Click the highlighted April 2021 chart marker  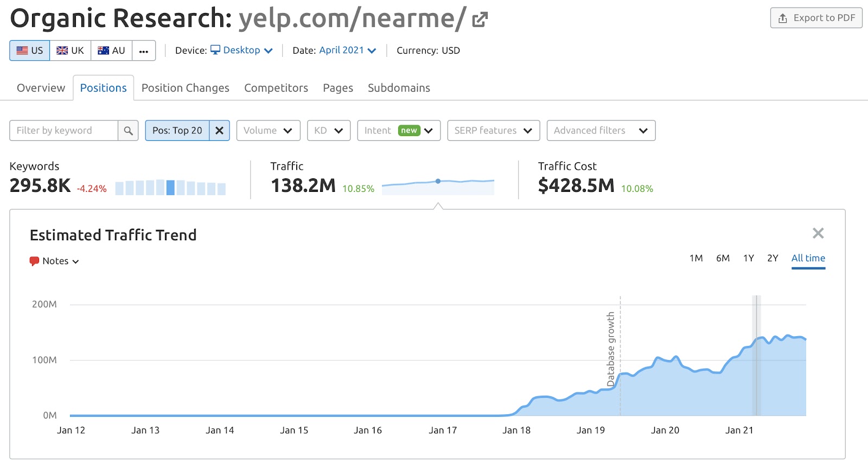(756, 356)
